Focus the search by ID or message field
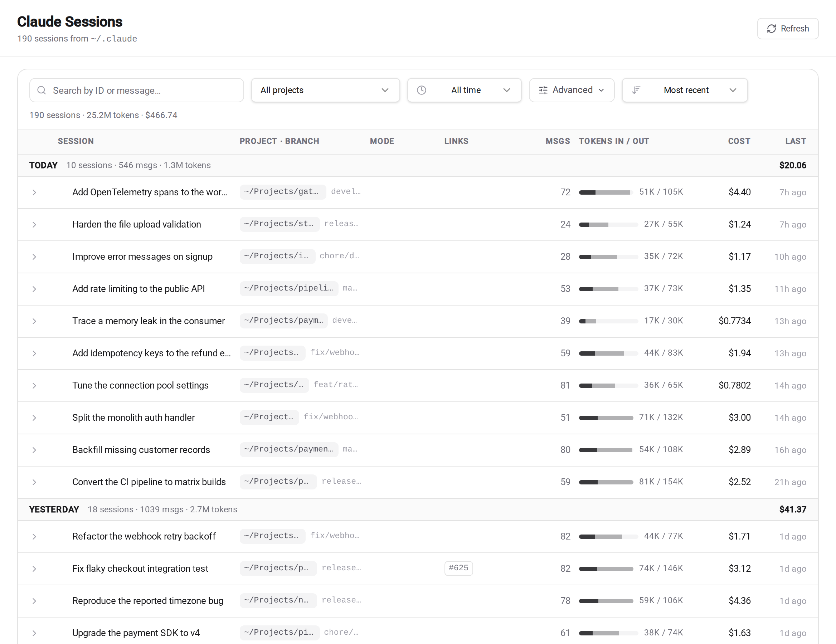The height and width of the screenshot is (644, 836). (137, 90)
